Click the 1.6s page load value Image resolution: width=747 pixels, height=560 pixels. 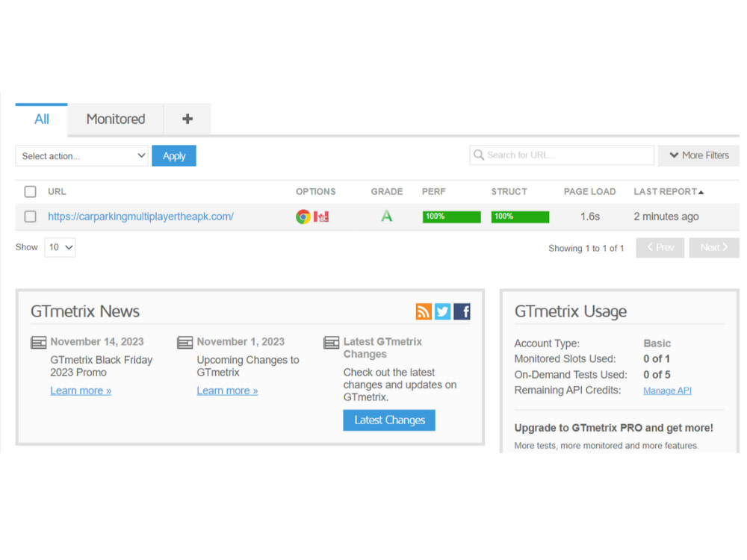click(x=590, y=217)
